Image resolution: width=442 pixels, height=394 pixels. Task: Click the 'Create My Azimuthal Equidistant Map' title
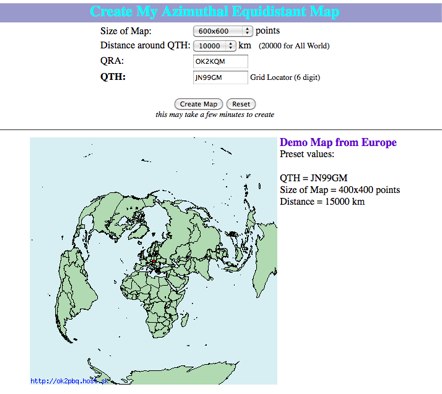click(x=215, y=12)
